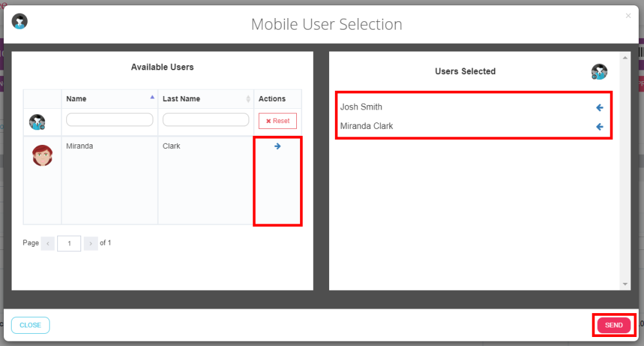Focus the Last Name filter field
644x346 pixels.
[x=205, y=120]
